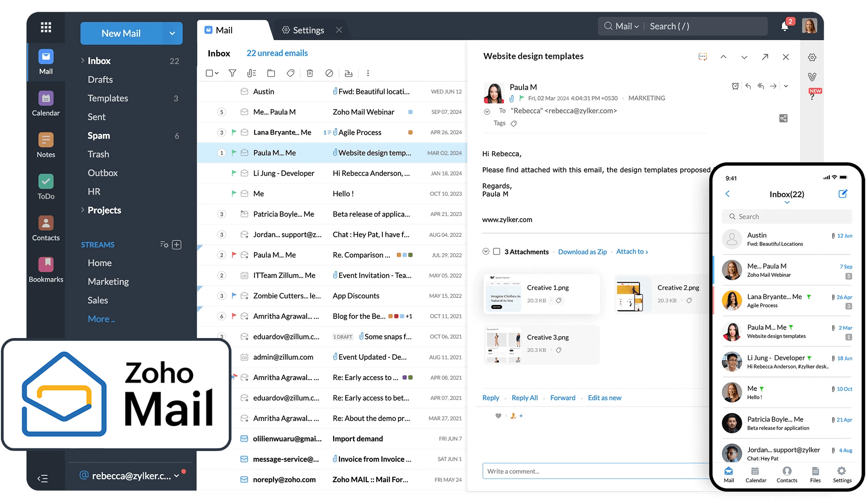Toggle the heart like icon below email
The width and height of the screenshot is (868, 503).
tap(498, 415)
